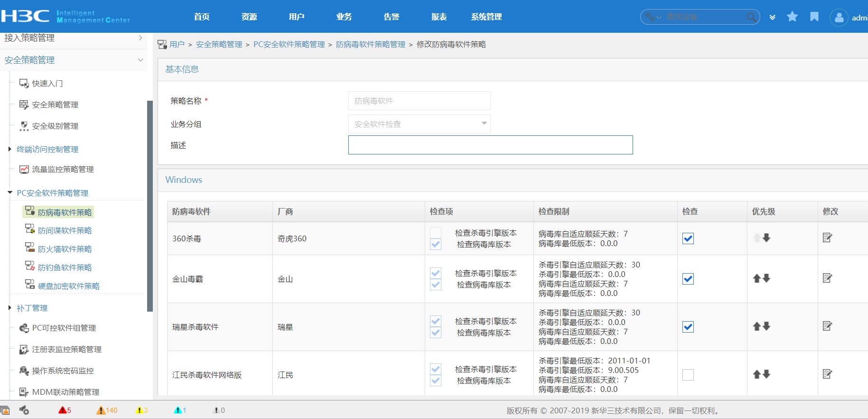Click the admin user avatar icon
The height and width of the screenshot is (419, 868).
(839, 18)
